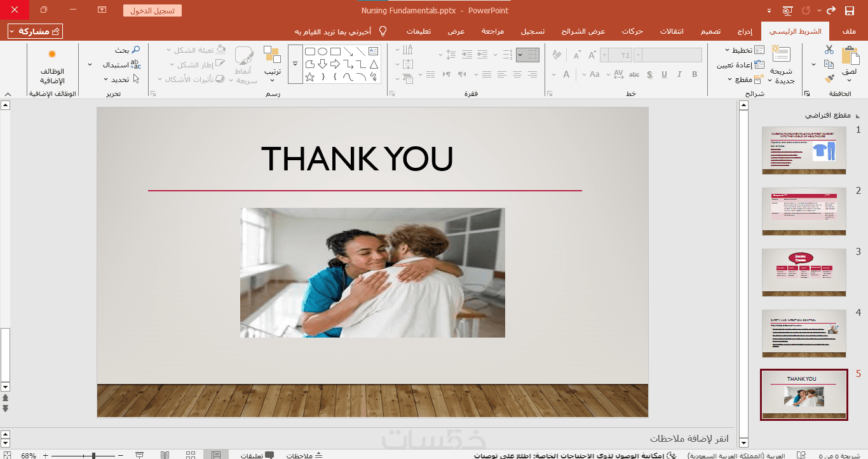Select slide 3 thumbnail with Nursing Process
The height and width of the screenshot is (459, 868).
point(804,272)
